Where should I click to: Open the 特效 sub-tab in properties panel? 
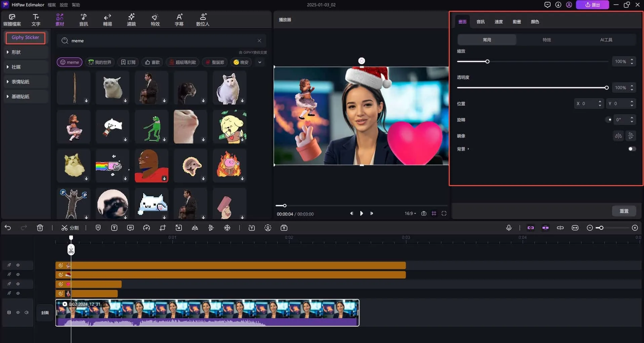coord(547,40)
